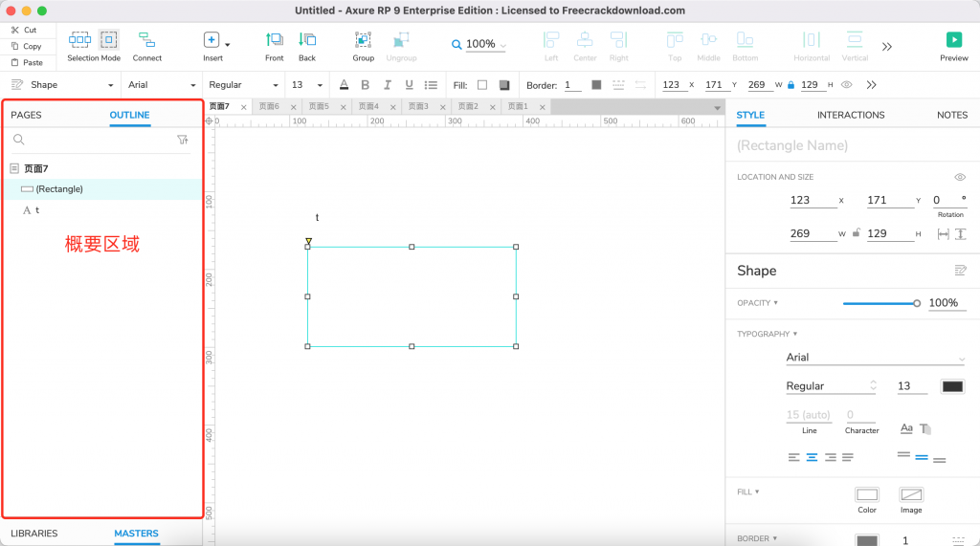Image resolution: width=980 pixels, height=546 pixels.
Task: Click the Copy button
Action: tap(26, 46)
